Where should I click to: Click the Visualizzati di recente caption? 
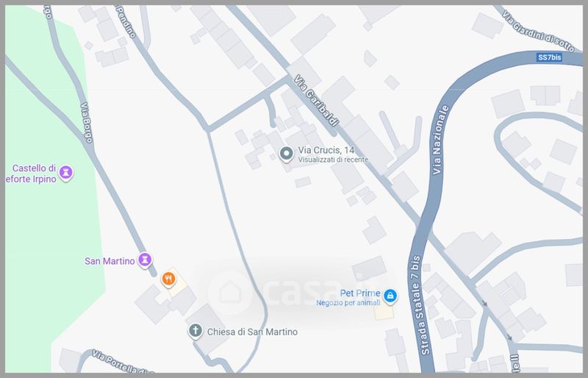[x=333, y=160]
